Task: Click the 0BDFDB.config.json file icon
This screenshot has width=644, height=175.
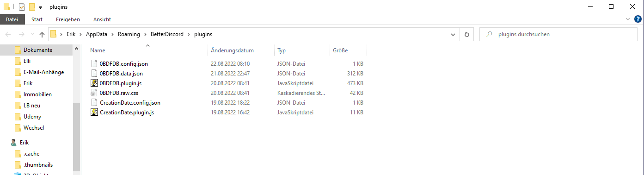Action: coord(94,64)
